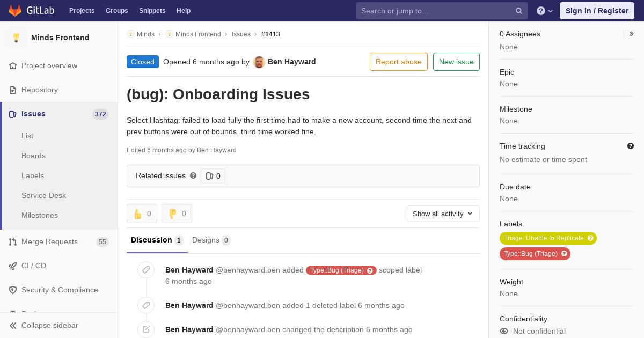Give a thumbs down reaction

[177, 214]
